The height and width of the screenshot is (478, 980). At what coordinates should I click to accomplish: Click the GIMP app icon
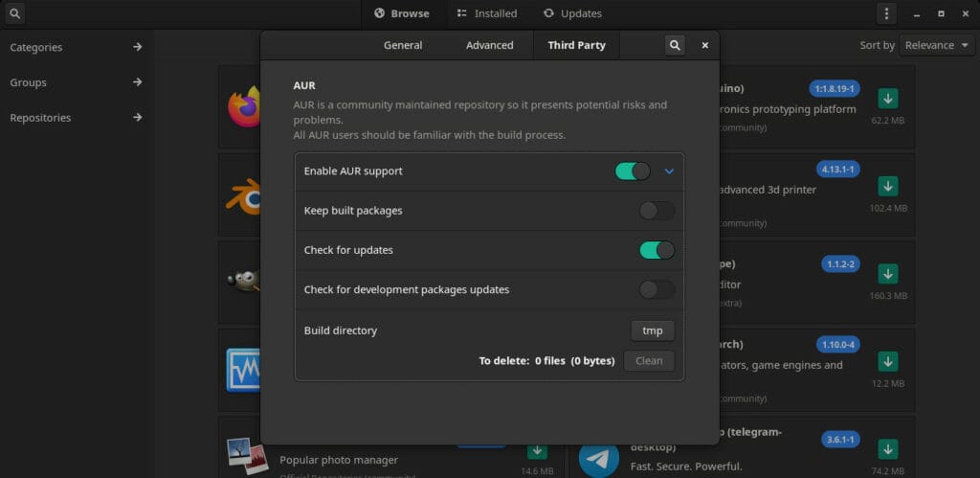click(x=244, y=281)
